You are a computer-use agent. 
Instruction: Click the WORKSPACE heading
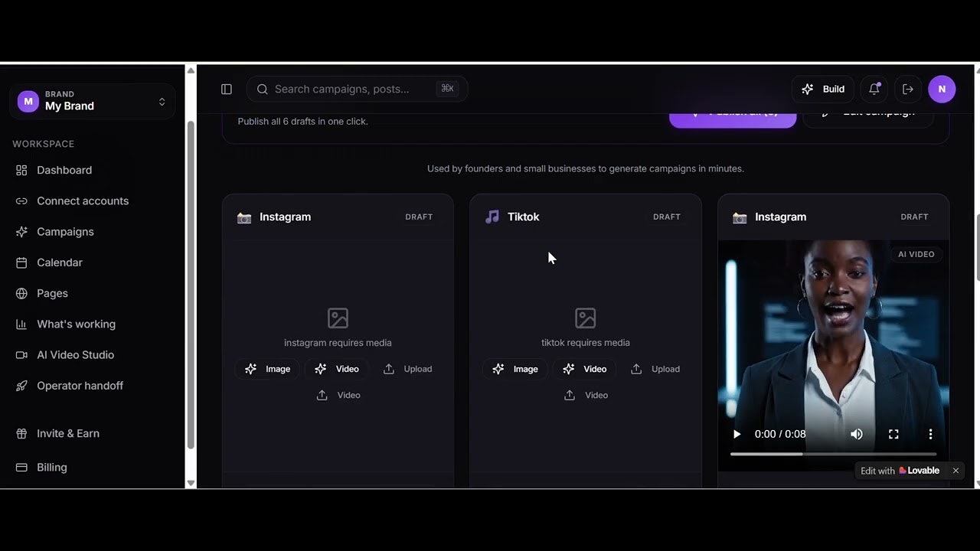pos(43,144)
